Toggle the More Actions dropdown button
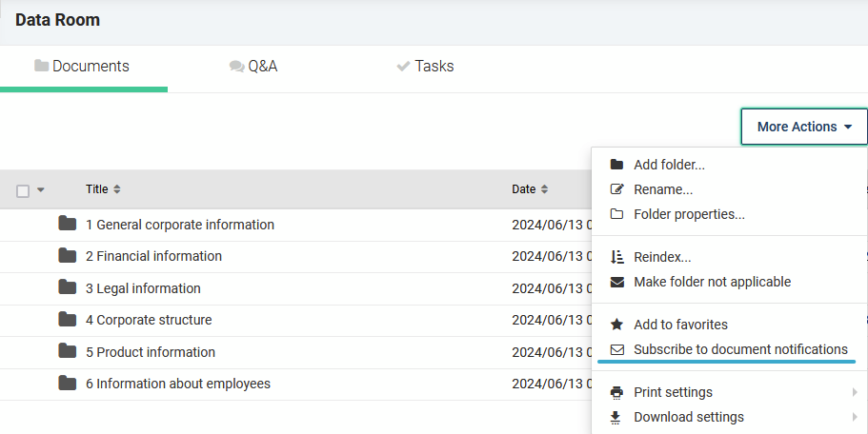Viewport: 868px width, 434px height. click(804, 127)
